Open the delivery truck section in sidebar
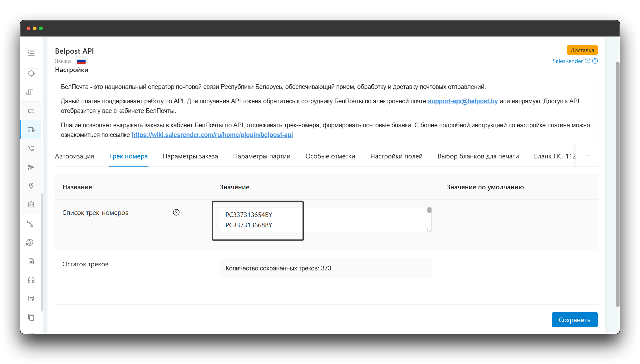 point(31,129)
